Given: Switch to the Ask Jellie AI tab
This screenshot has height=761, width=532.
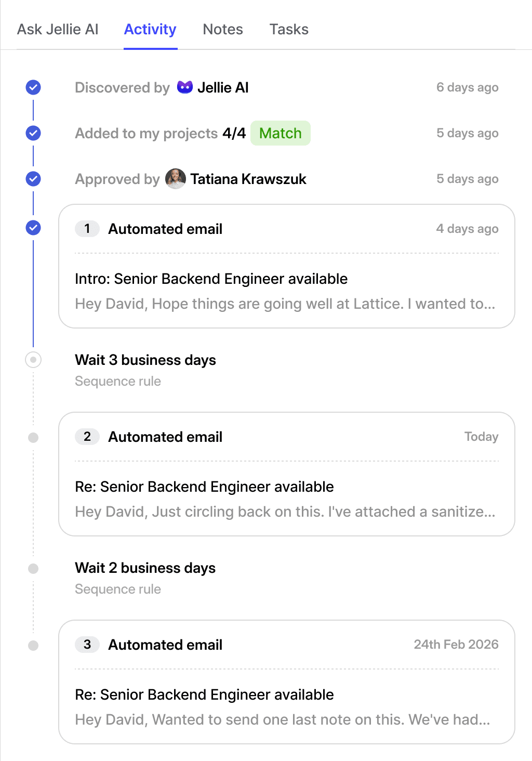Looking at the screenshot, I should click(x=58, y=30).
